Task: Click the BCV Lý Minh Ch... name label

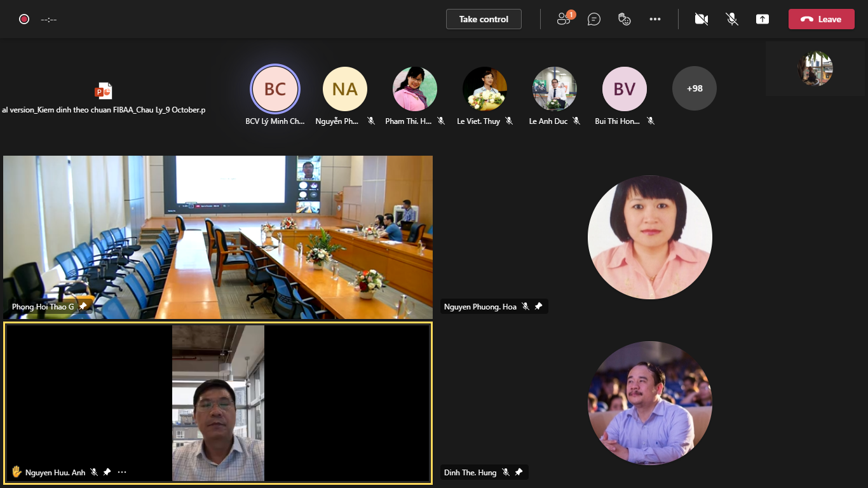Action: point(275,121)
